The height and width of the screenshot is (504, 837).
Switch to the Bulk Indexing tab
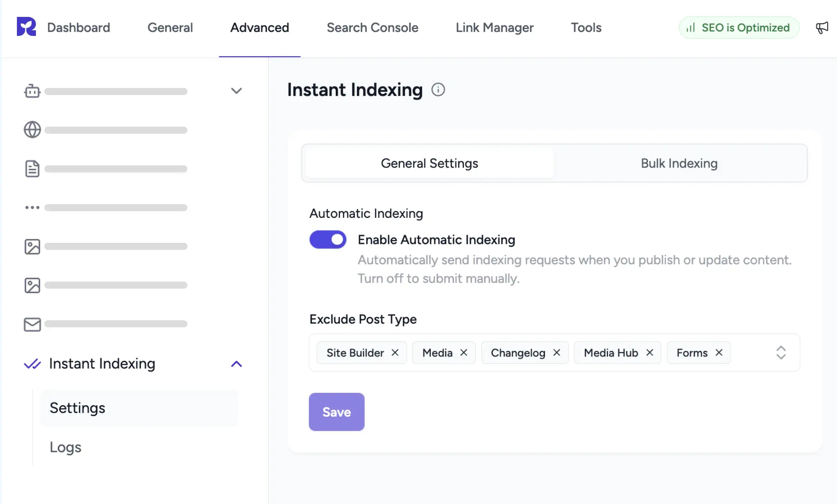(679, 163)
